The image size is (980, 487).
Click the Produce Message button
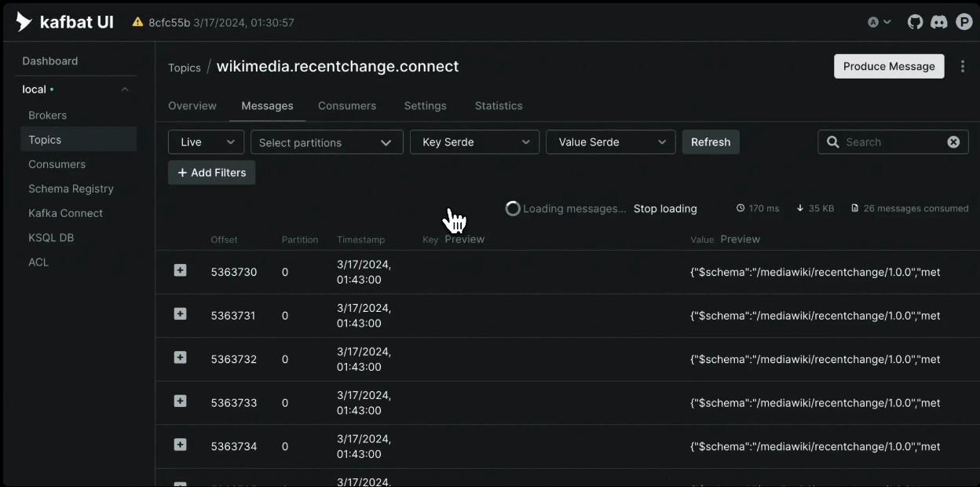889,67
